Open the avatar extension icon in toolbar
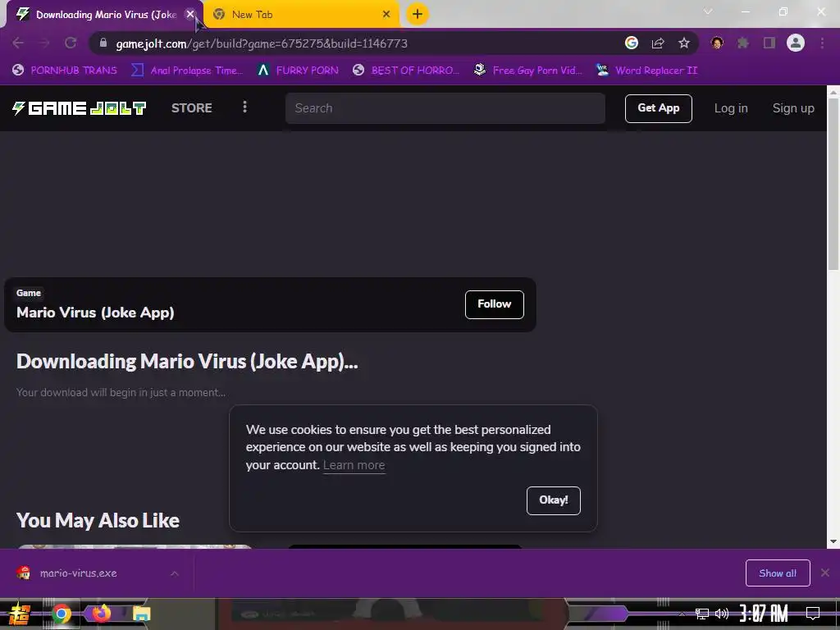This screenshot has height=630, width=840. [717, 43]
